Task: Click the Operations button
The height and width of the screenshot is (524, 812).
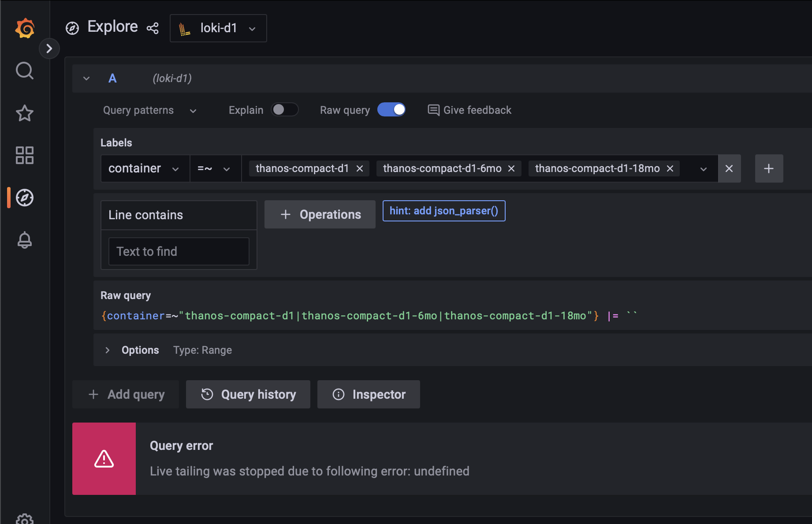Action: pos(320,214)
